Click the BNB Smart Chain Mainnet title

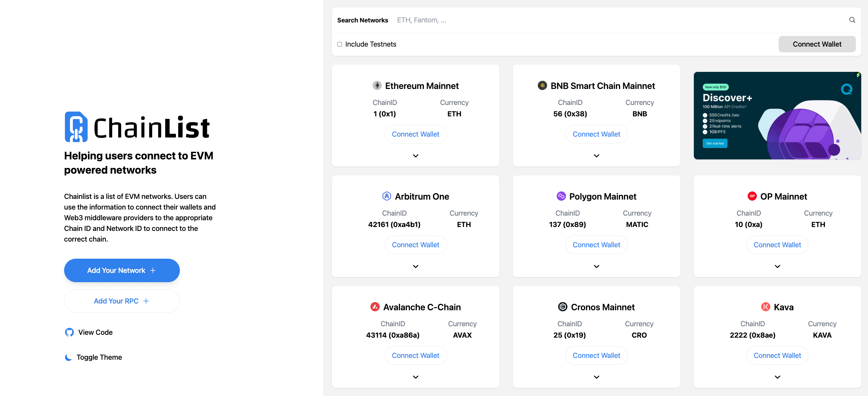click(x=603, y=86)
